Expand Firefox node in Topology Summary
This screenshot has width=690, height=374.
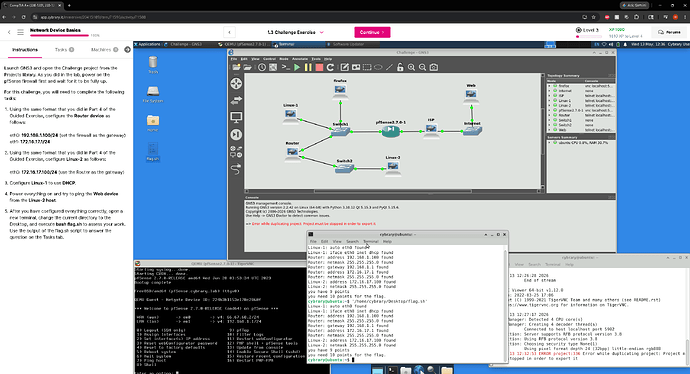(550, 86)
